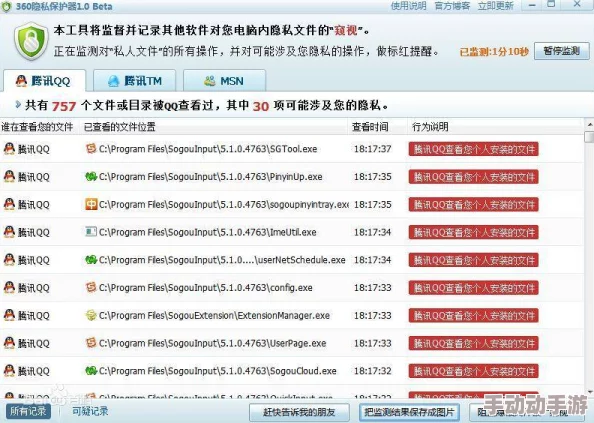
Task: Select path ending in ExtensionManager.exe
Action: tap(214, 315)
